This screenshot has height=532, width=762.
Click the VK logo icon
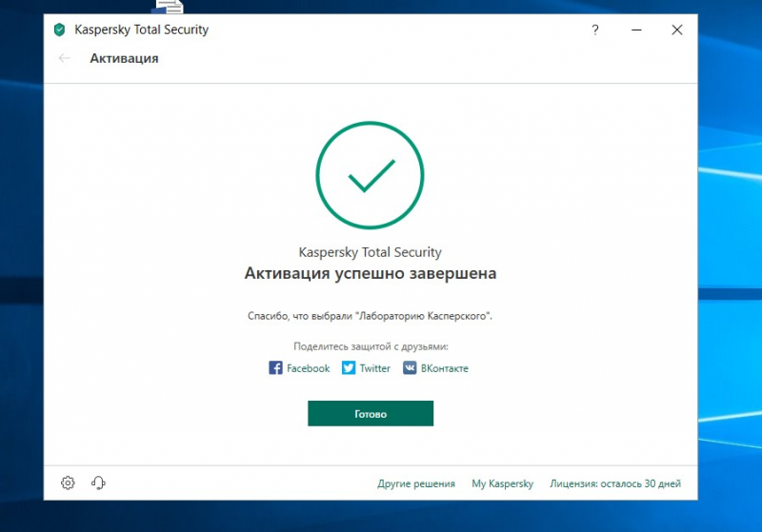click(x=410, y=368)
